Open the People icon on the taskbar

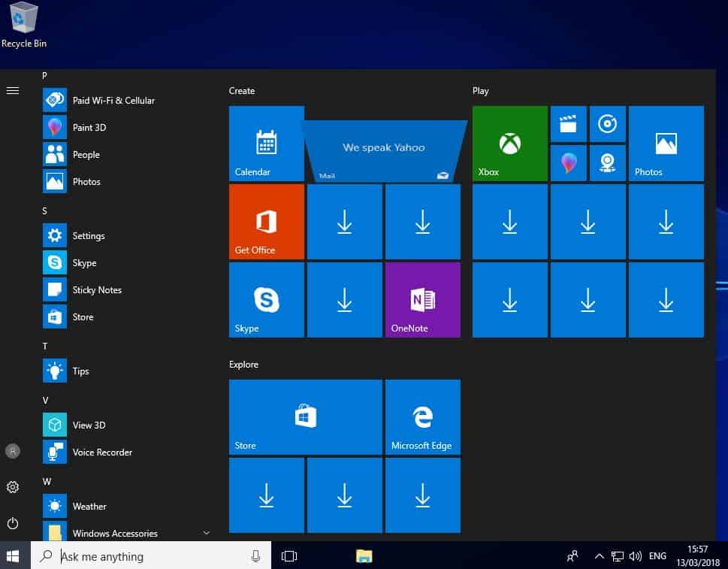point(573,556)
